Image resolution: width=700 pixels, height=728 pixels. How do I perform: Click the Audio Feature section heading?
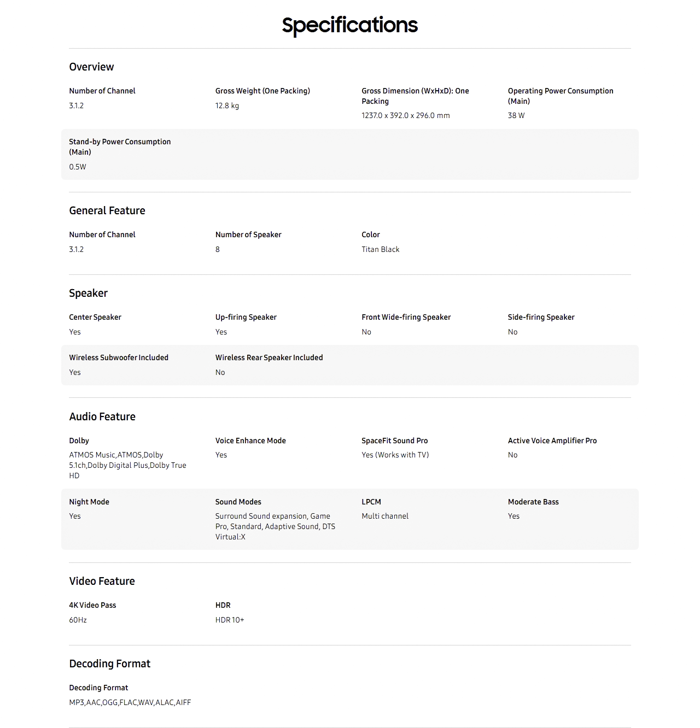click(102, 416)
